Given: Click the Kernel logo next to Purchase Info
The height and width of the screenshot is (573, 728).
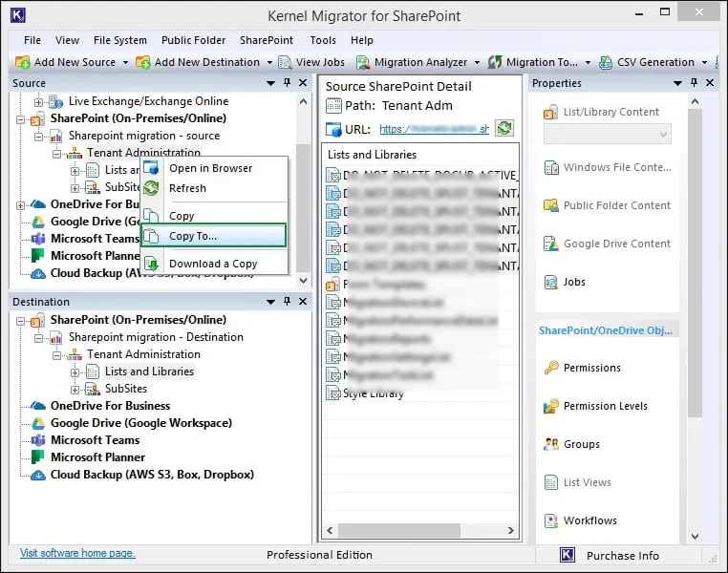Looking at the screenshot, I should click(x=567, y=555).
